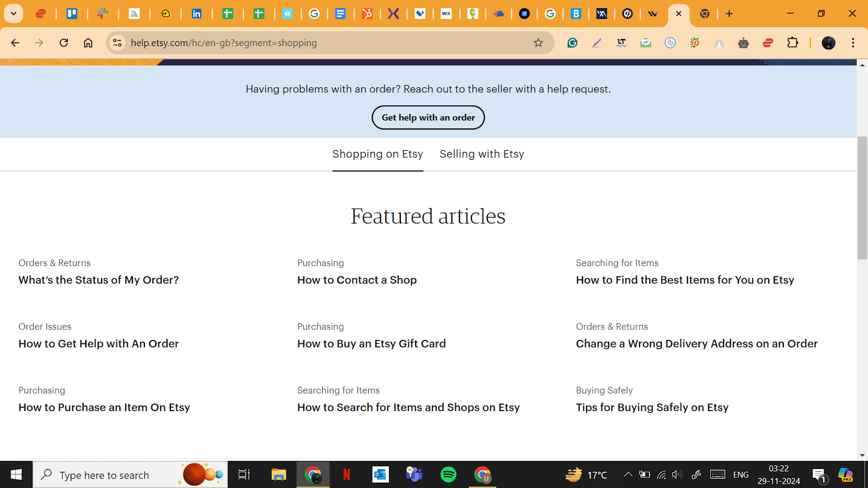Image resolution: width=868 pixels, height=488 pixels.
Task: Open the tab search dropdown arrow
Action: click(14, 14)
